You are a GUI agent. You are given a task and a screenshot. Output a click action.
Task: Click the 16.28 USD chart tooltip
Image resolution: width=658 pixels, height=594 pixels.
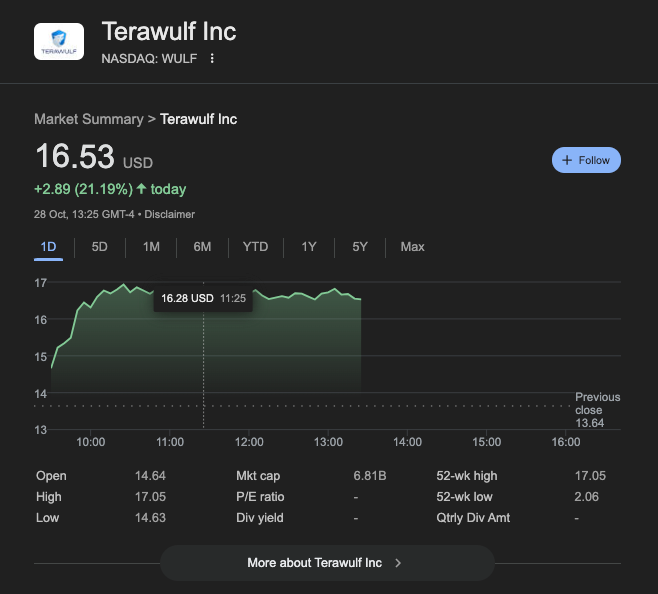(x=203, y=298)
